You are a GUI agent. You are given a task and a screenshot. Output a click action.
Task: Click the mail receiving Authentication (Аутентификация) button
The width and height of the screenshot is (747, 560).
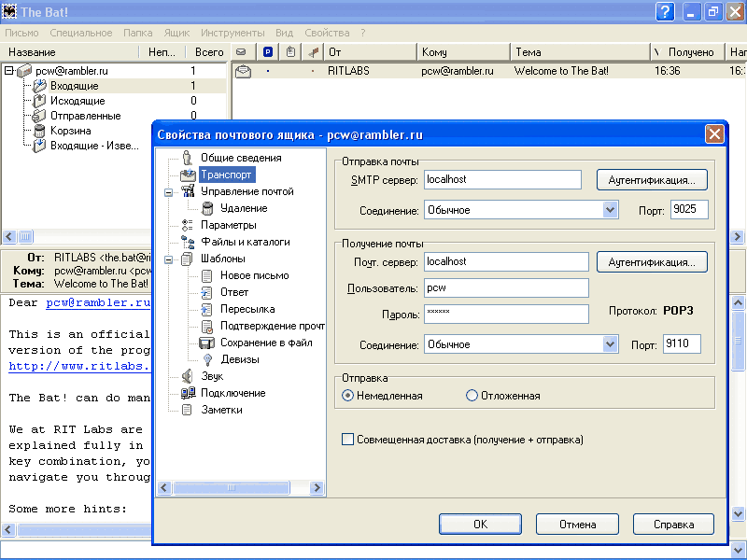tap(652, 262)
